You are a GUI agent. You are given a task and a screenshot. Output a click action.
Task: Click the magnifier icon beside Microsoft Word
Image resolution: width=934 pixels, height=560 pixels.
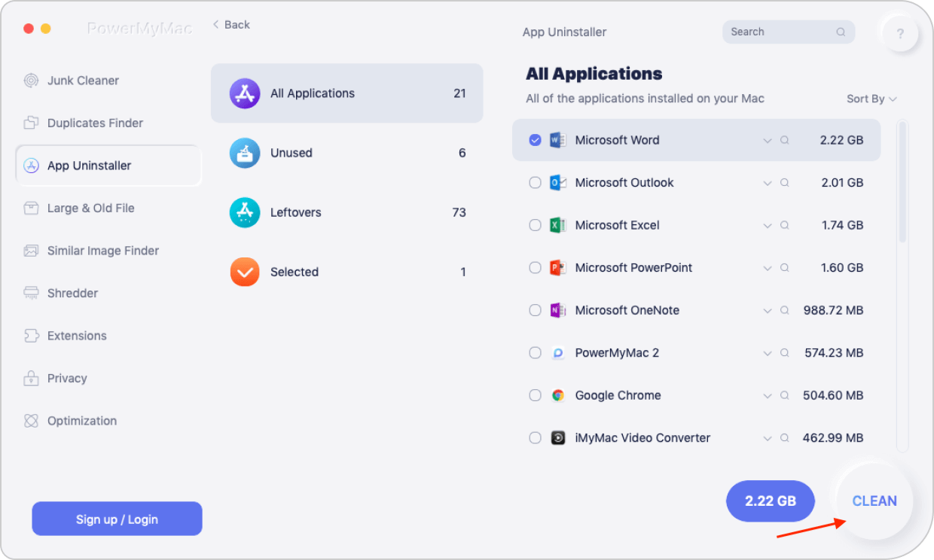pos(785,140)
